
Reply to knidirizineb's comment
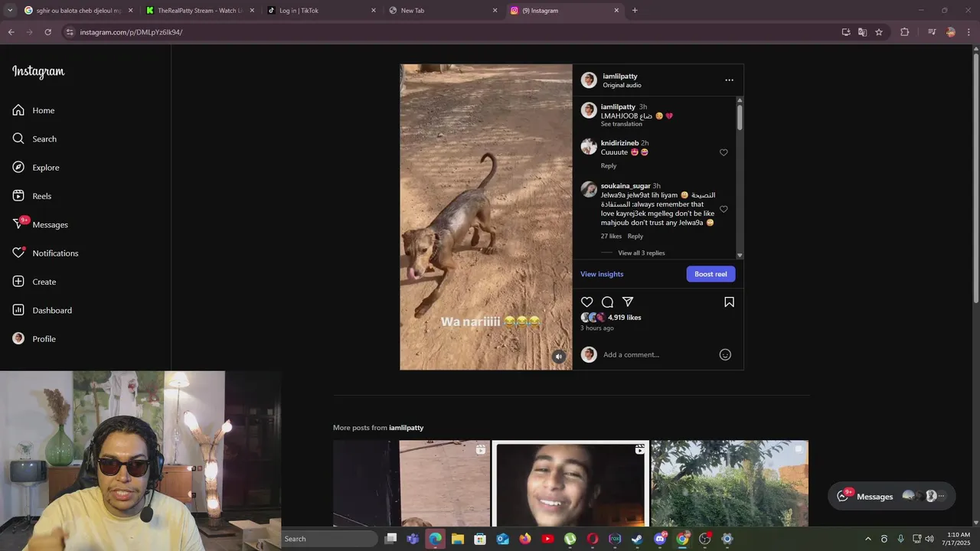pyautogui.click(x=609, y=166)
